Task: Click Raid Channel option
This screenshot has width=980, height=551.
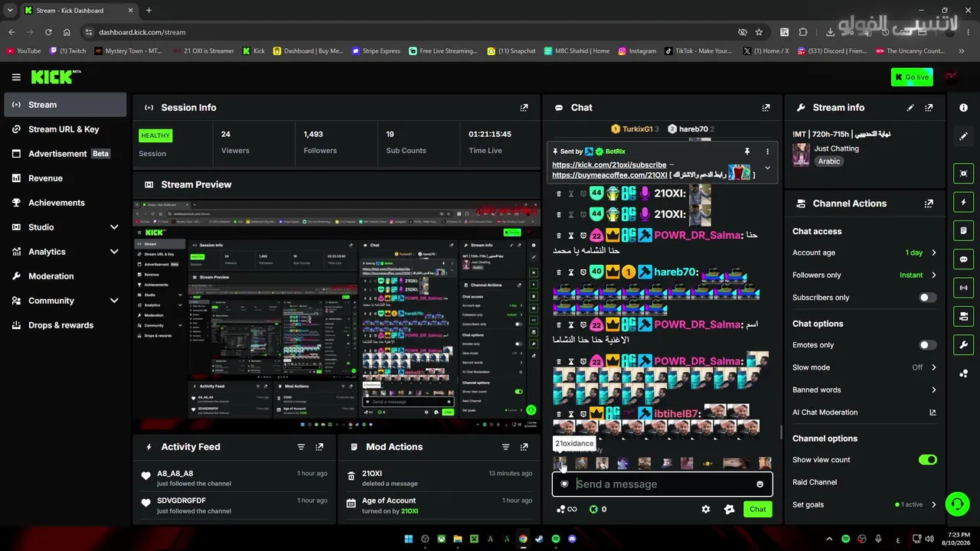Action: point(815,482)
